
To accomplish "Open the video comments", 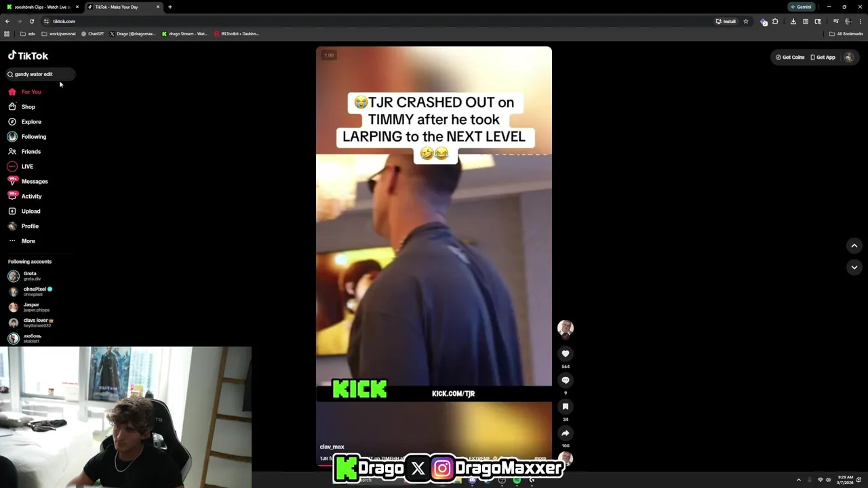I will [x=566, y=380].
